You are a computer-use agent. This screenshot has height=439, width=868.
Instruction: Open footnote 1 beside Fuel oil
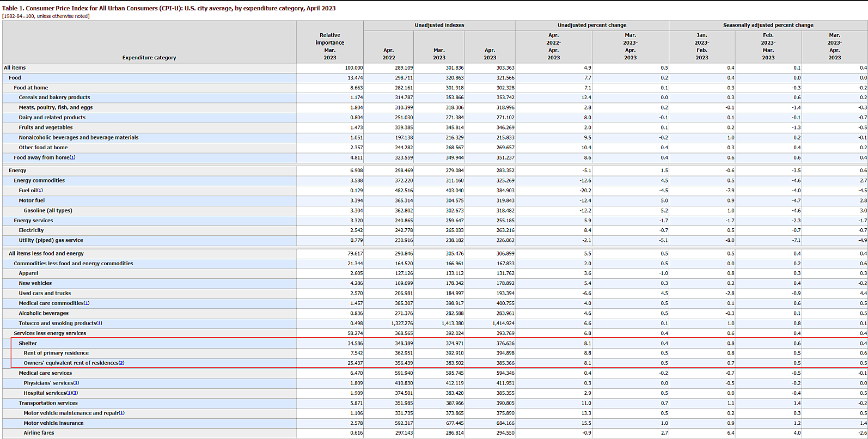coord(40,191)
